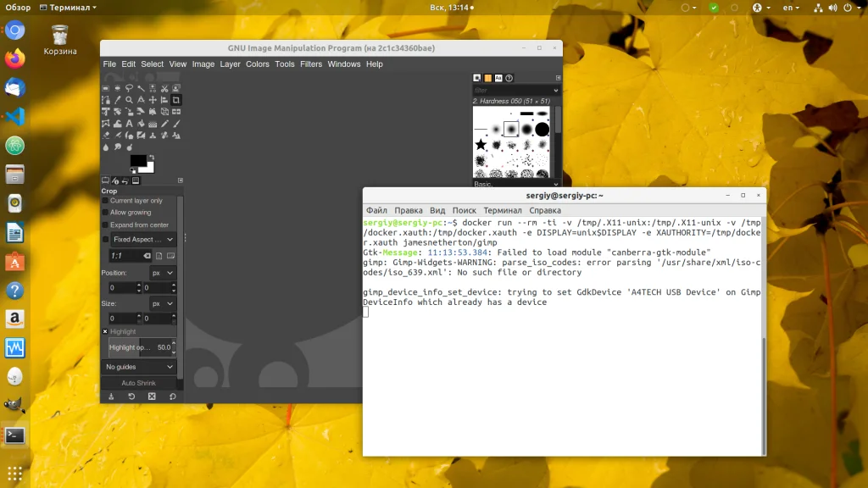Open the GIMP File menu

(x=109, y=64)
